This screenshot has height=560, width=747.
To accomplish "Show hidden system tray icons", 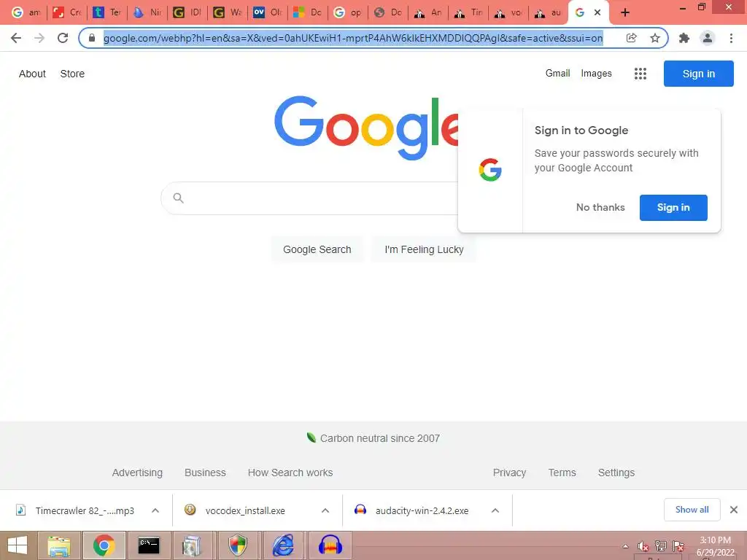I will pos(625,546).
